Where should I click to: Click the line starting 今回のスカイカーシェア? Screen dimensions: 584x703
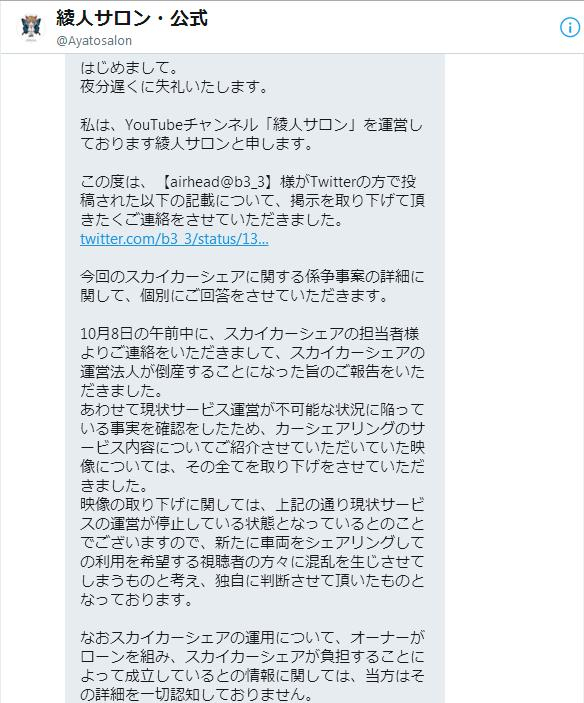click(252, 277)
